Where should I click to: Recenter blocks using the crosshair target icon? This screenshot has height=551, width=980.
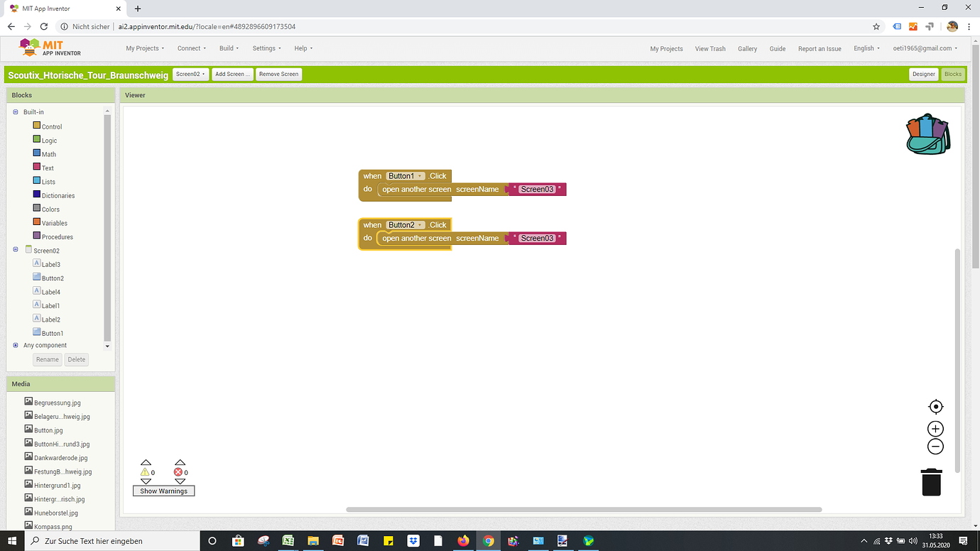pyautogui.click(x=935, y=406)
